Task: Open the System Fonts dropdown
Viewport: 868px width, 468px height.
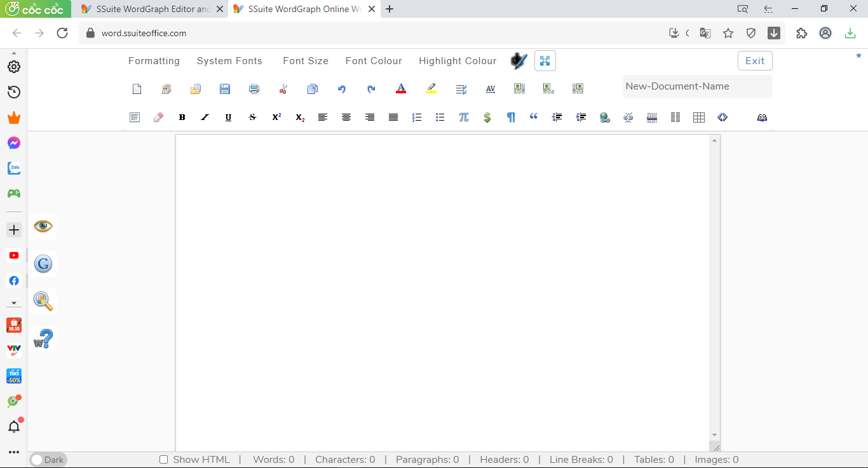Action: [x=229, y=61]
